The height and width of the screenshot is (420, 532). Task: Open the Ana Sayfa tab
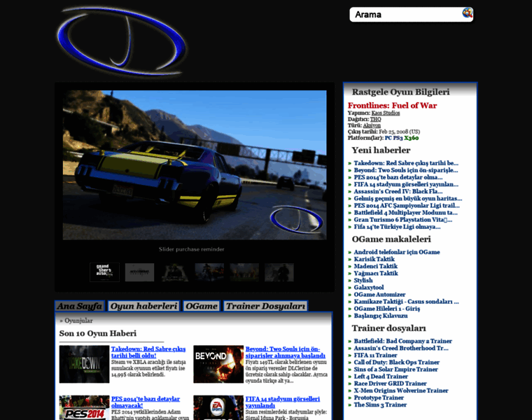(x=80, y=306)
